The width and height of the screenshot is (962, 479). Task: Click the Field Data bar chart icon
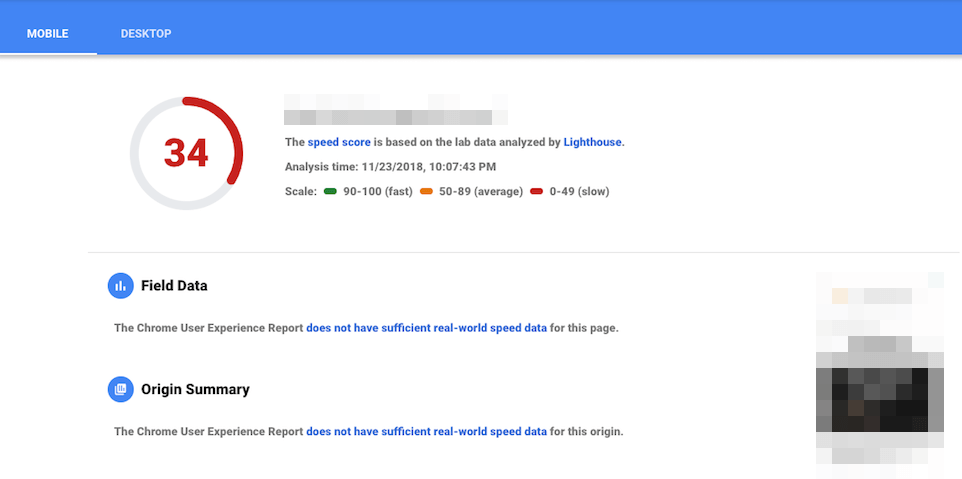pyautogui.click(x=120, y=286)
